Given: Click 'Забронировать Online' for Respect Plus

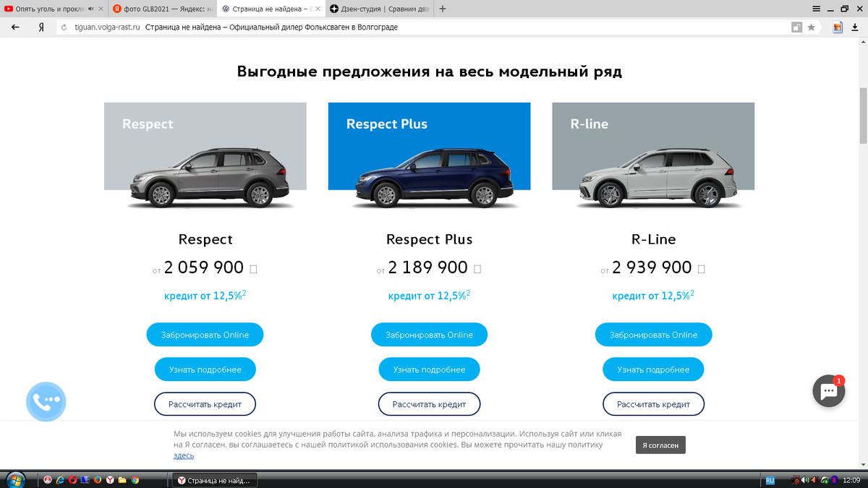Looking at the screenshot, I should pyautogui.click(x=429, y=335).
